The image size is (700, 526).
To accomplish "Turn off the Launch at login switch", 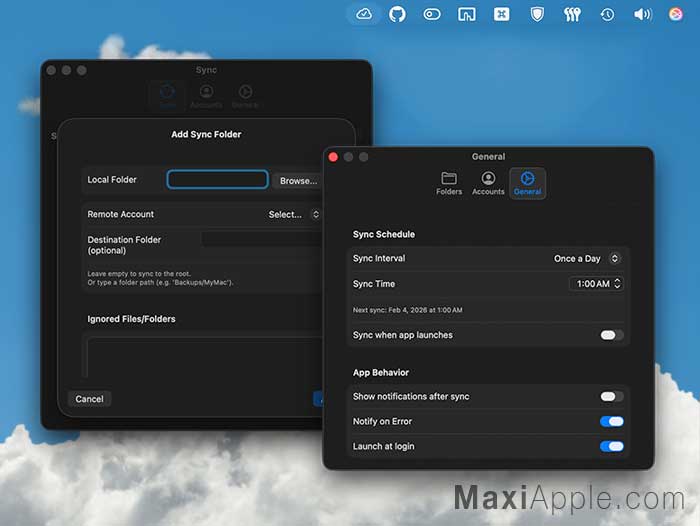I will [x=612, y=447].
